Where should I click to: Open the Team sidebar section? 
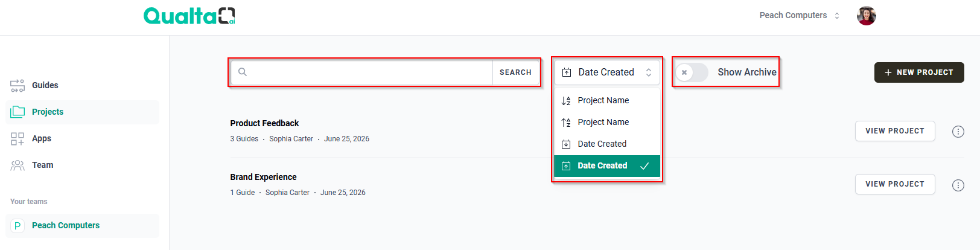(83, 165)
